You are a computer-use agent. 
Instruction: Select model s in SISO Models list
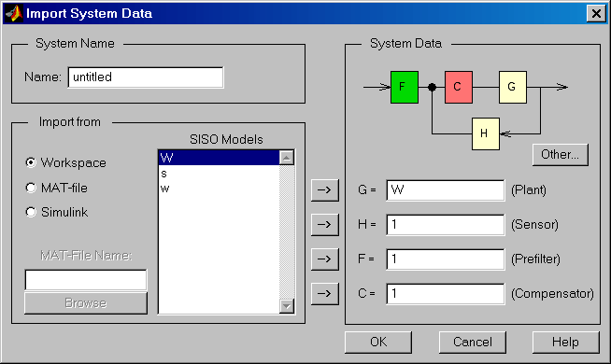click(219, 174)
